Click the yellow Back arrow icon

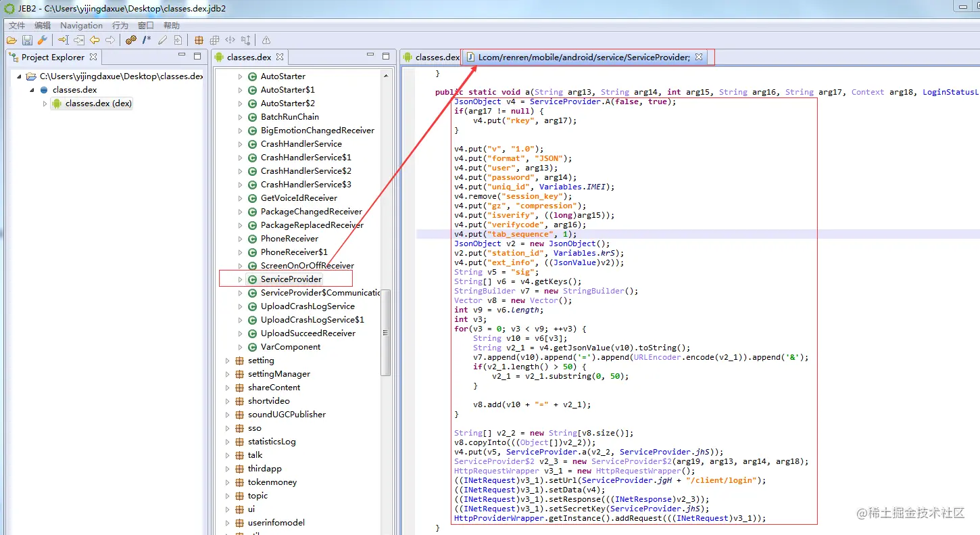tap(95, 41)
